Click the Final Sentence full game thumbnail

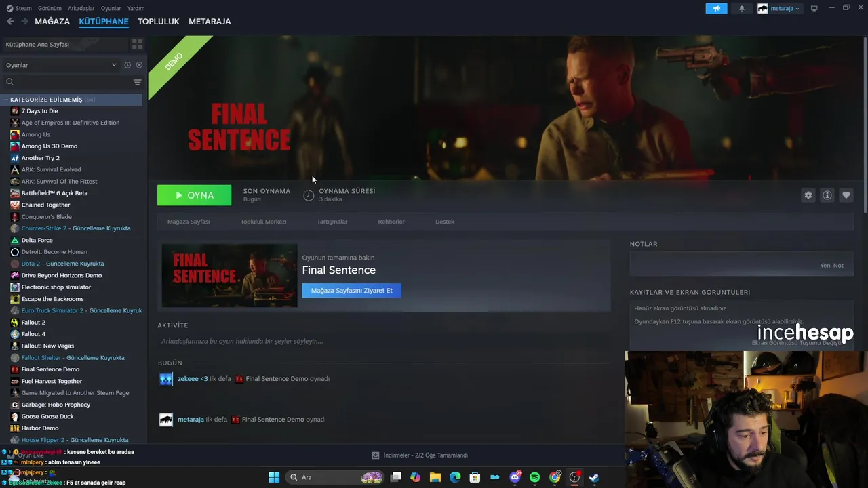(229, 276)
